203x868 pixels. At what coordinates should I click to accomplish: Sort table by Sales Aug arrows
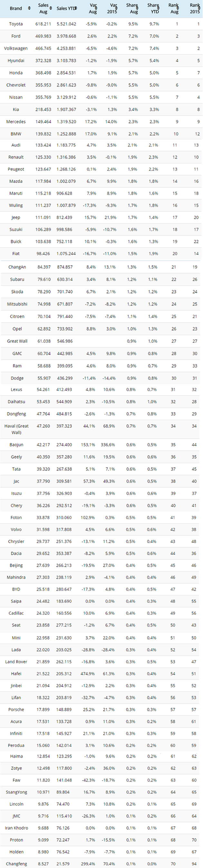[51, 8]
